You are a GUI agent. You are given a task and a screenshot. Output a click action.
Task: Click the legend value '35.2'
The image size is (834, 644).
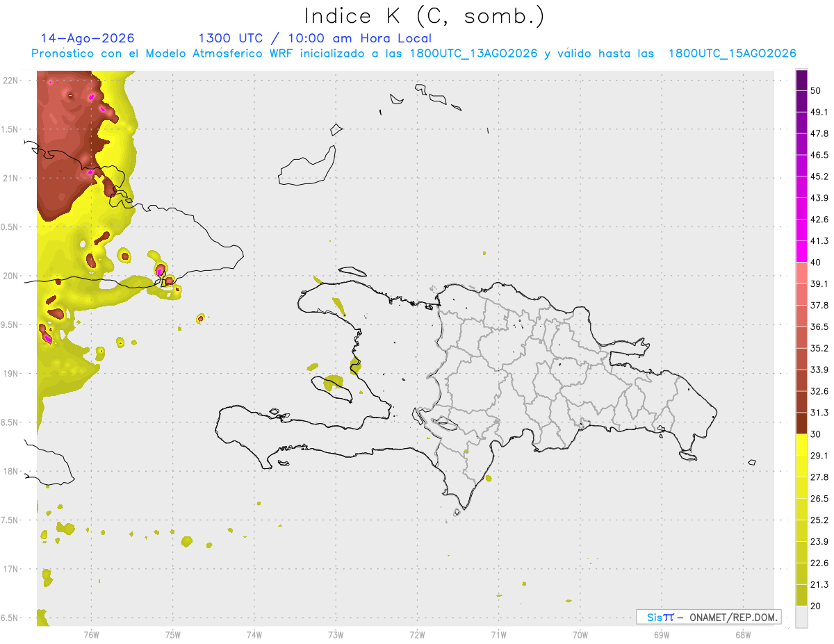pos(819,348)
